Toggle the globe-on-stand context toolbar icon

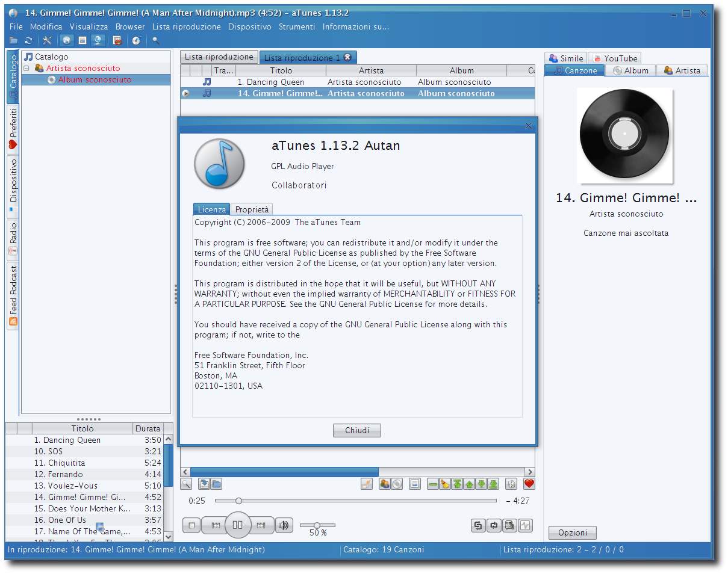coord(98,40)
